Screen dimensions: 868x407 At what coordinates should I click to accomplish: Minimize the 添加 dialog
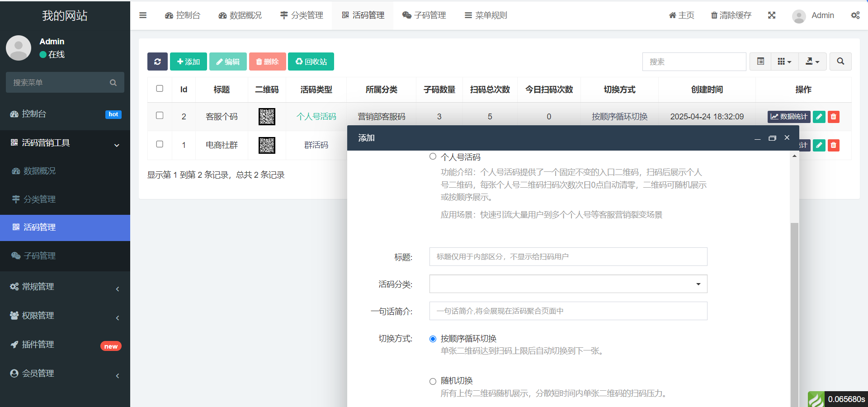[757, 138]
